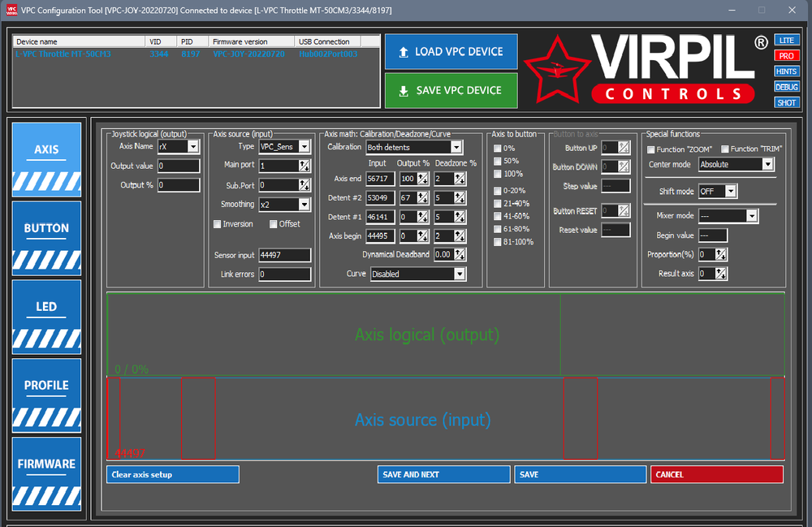Enable Function "TRIM" checkbox
The image size is (812, 527).
[725, 149]
